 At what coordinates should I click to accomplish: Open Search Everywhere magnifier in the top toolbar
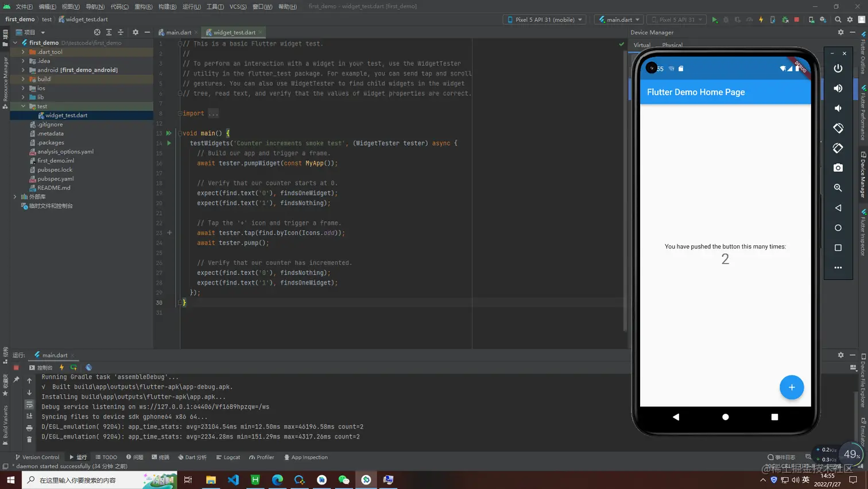(x=838, y=20)
